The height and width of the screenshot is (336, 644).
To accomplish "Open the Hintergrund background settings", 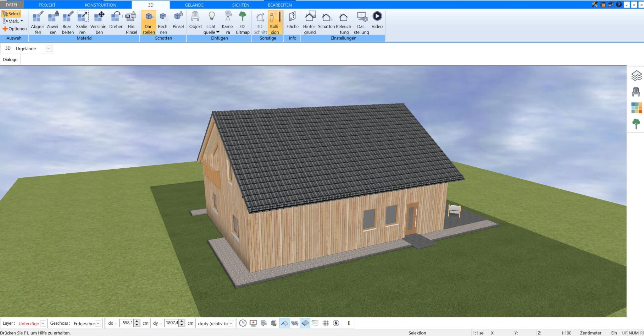I will [310, 22].
